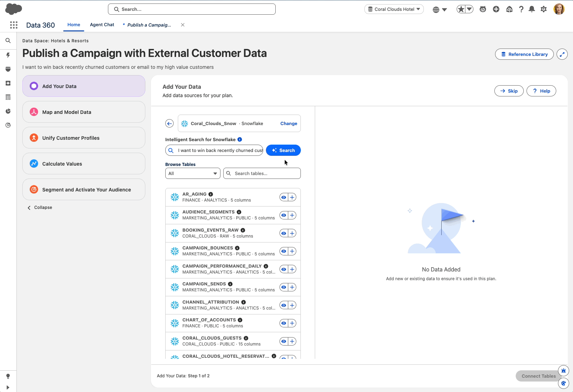The image size is (573, 392).
Task: Click the lightbulb icon in sidebar
Action: coord(8,376)
